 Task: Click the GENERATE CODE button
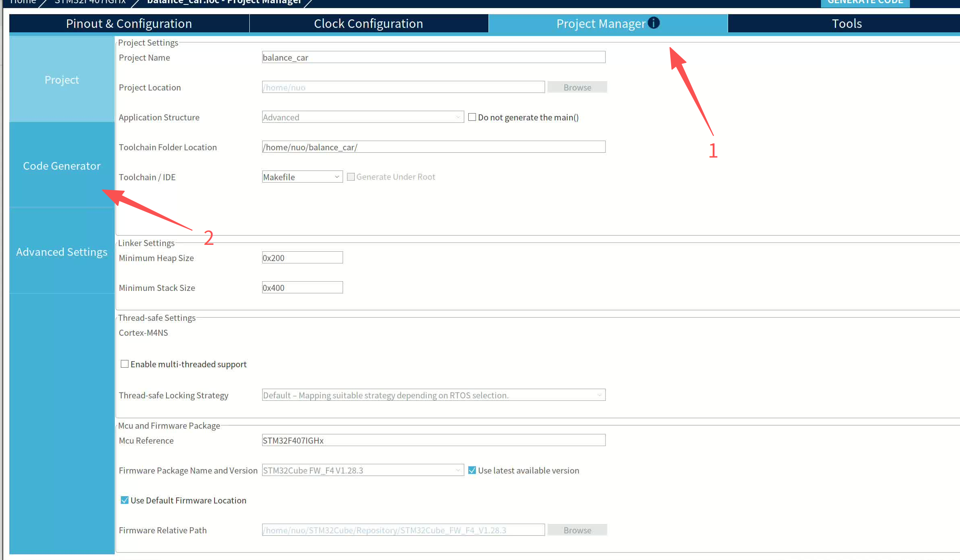pyautogui.click(x=865, y=3)
